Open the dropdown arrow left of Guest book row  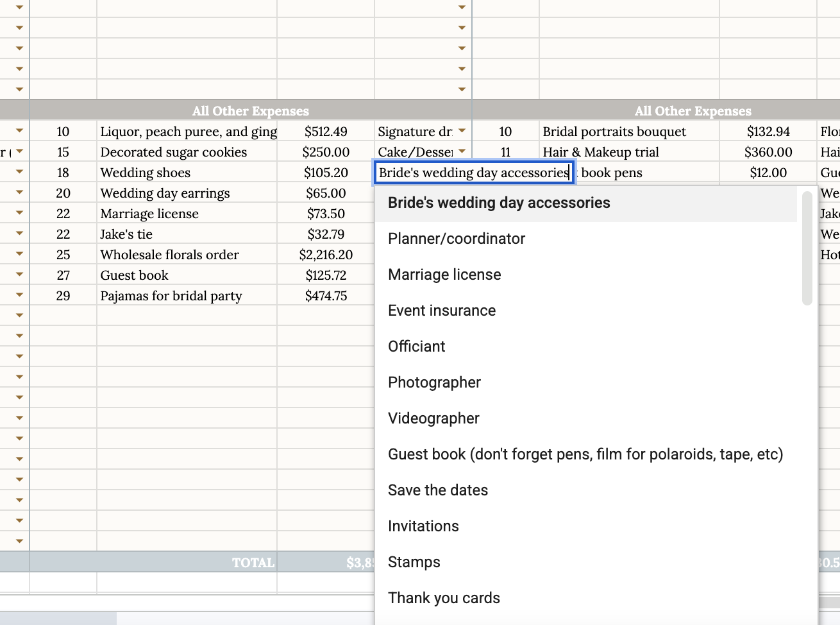point(19,275)
